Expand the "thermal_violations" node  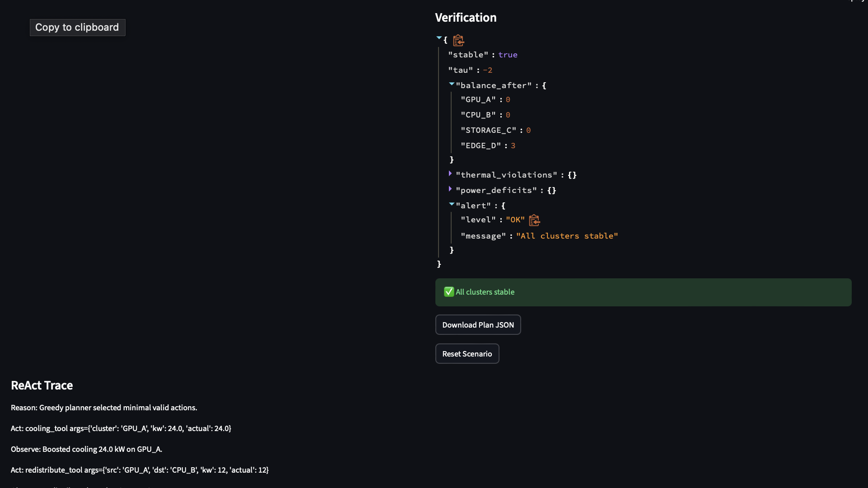click(x=450, y=174)
